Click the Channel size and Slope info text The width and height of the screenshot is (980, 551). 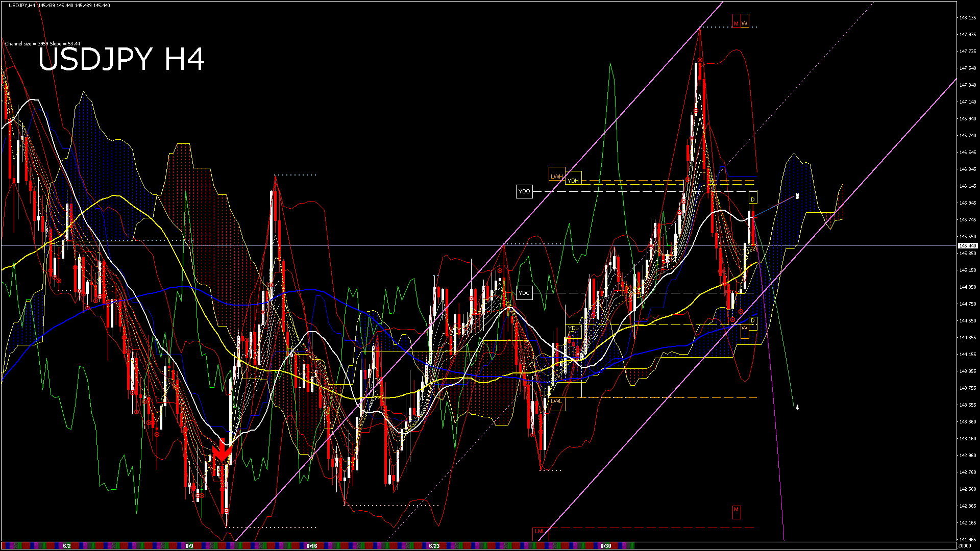[42, 44]
